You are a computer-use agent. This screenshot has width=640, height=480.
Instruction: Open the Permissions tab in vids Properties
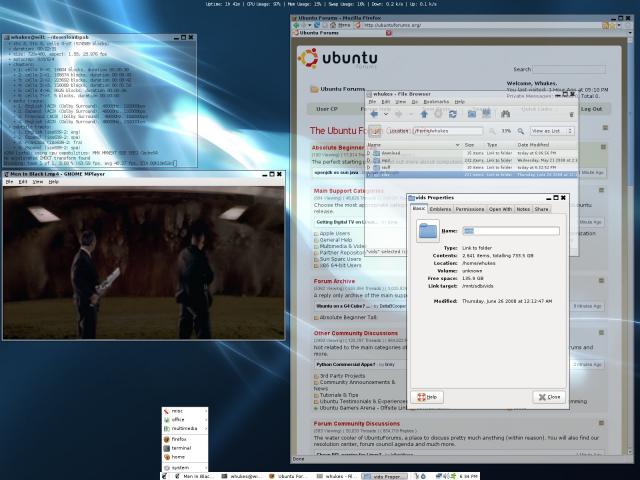(x=469, y=209)
